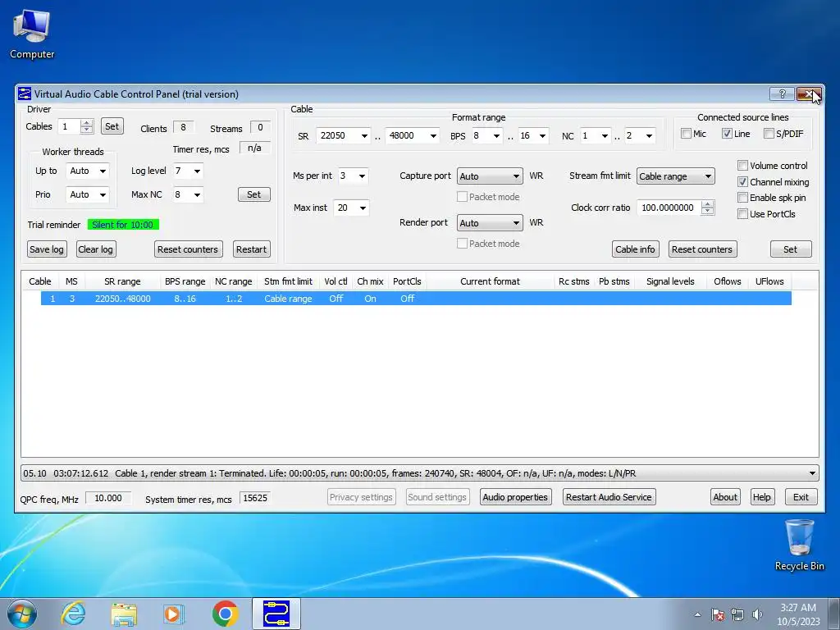Click Reset counters in the Driver section

(x=188, y=249)
